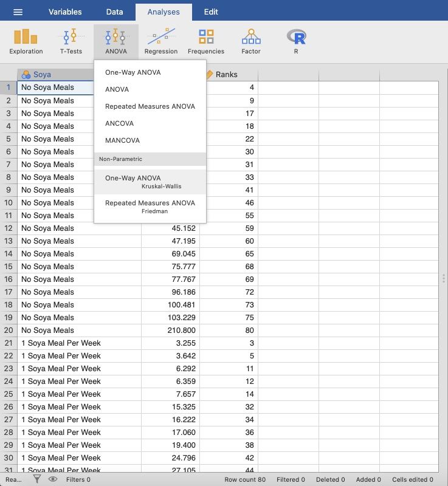Open the hamburger main menu
This screenshot has height=486, width=448.
coord(18,12)
